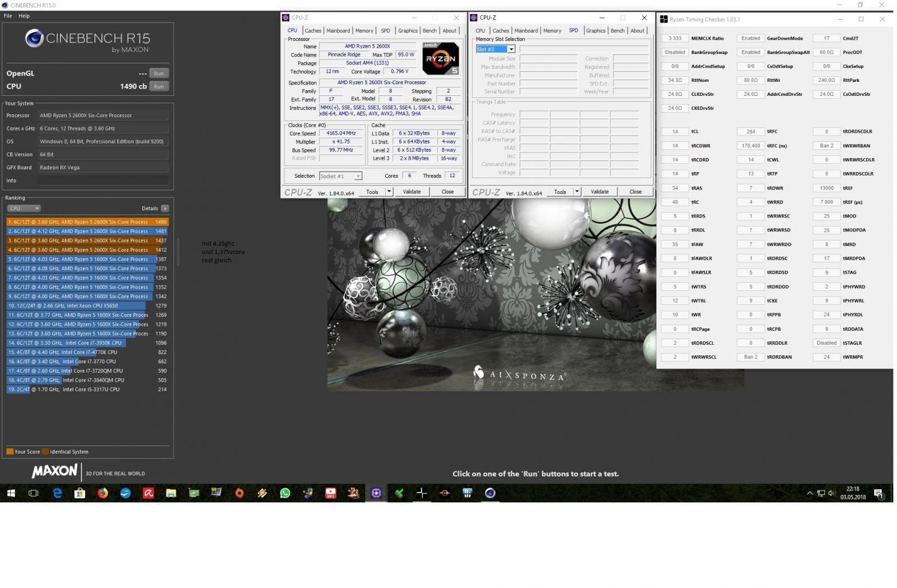Select the Intel Xeon X5650 ranking row
897x588 pixels.
[x=87, y=305]
